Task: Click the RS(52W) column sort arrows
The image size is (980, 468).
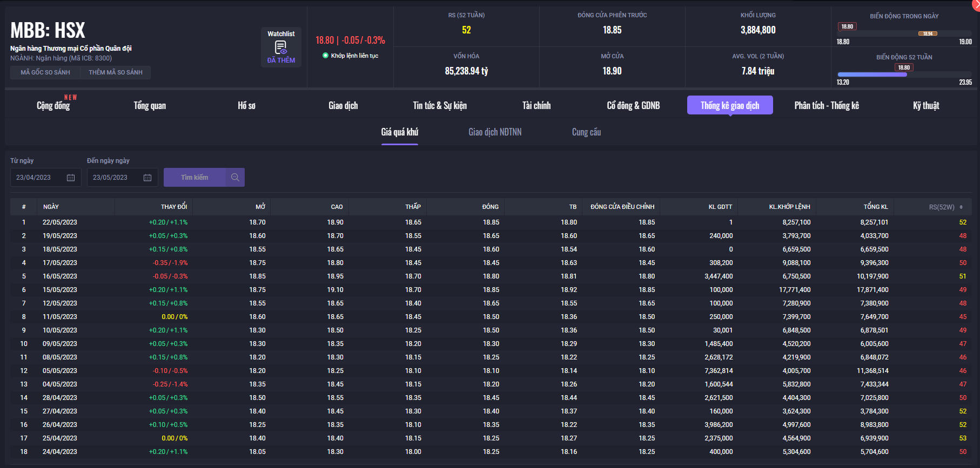Action: tap(961, 207)
